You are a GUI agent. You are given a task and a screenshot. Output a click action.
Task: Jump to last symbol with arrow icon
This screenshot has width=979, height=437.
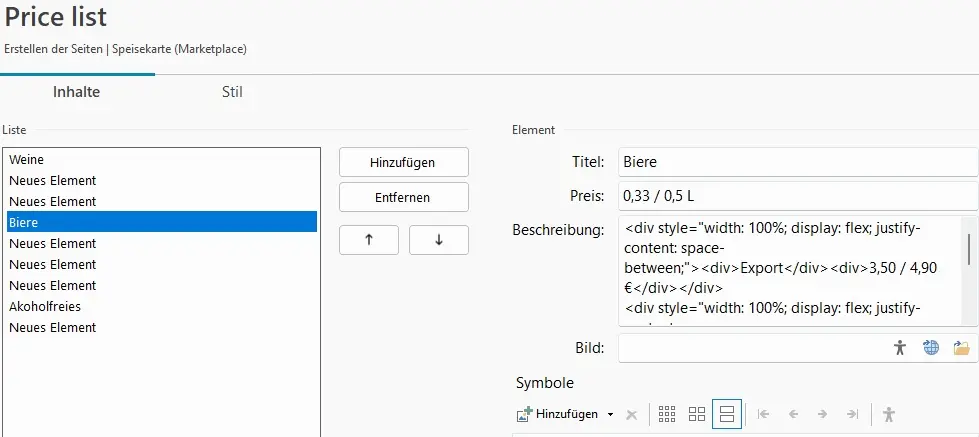pos(852,414)
